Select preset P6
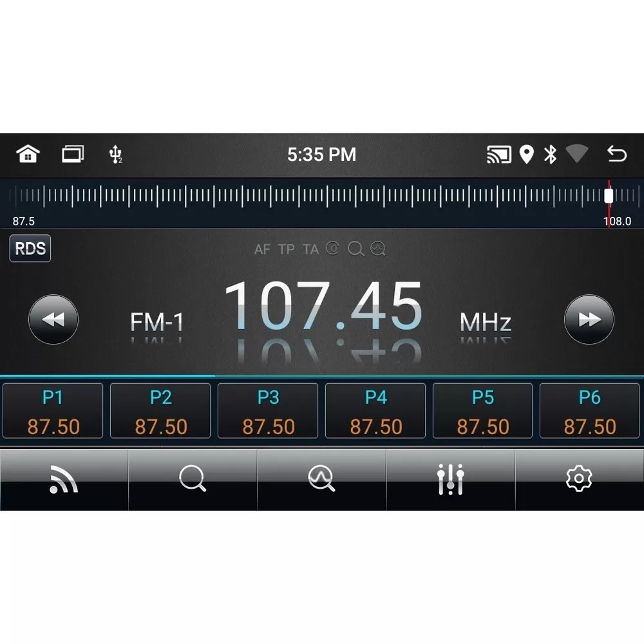 (x=590, y=410)
